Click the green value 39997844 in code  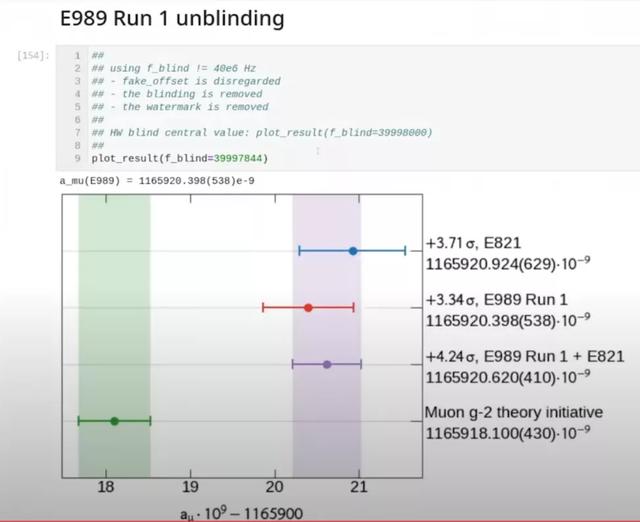point(238,158)
